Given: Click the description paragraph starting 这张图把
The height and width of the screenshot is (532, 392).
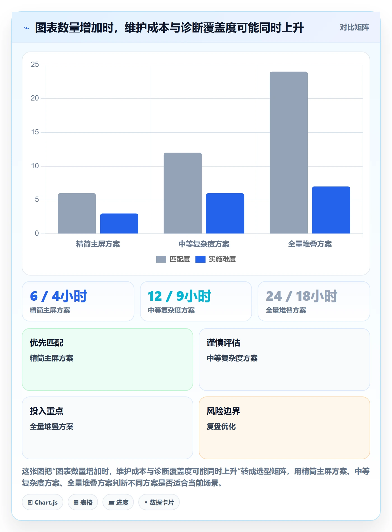Looking at the screenshot, I should click(x=196, y=477).
